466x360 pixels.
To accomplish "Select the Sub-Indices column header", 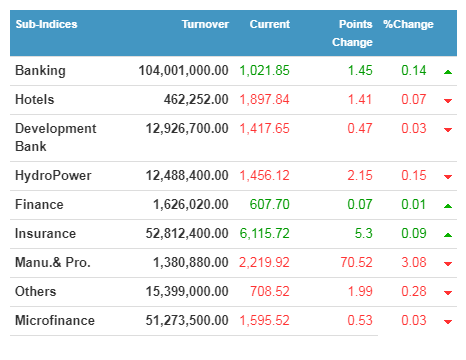I will coord(46,24).
